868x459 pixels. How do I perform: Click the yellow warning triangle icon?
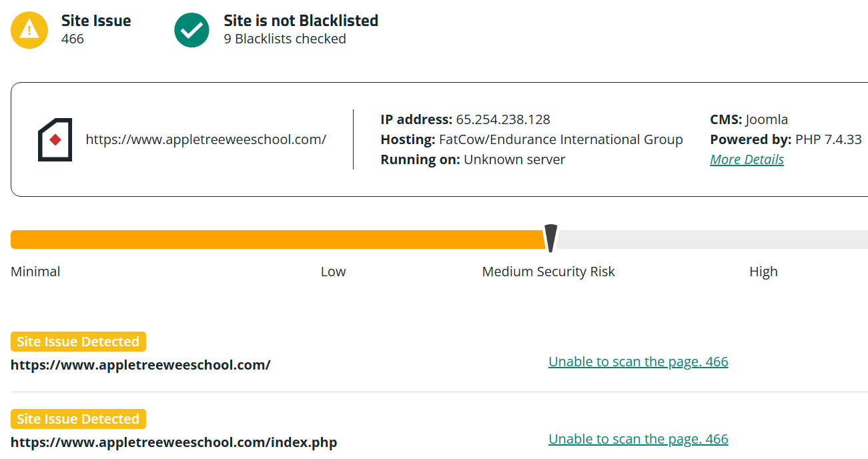(29, 29)
